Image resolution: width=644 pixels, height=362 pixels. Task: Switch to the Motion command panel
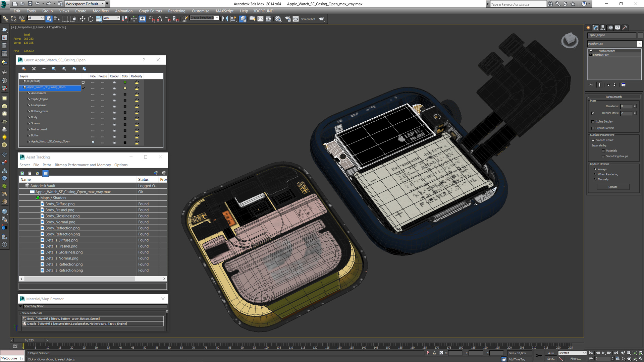coord(610,28)
